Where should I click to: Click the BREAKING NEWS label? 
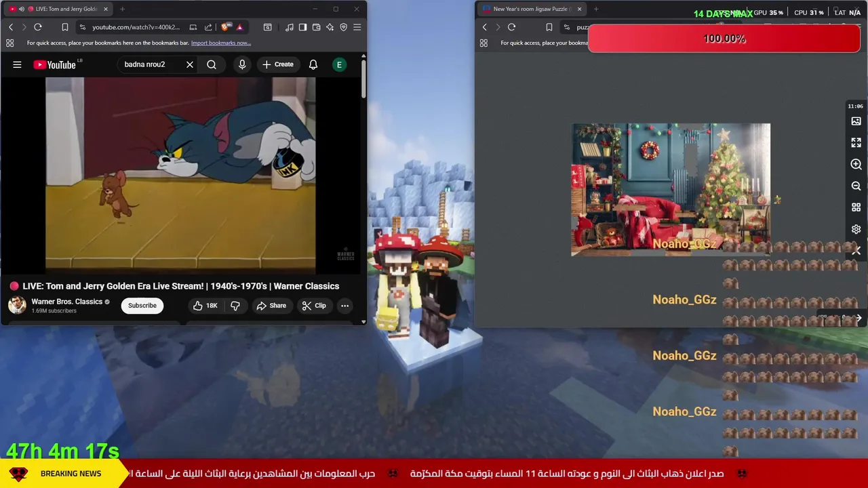click(71, 474)
